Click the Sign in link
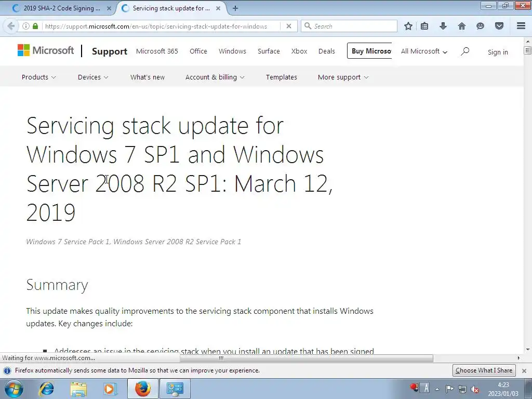The width and height of the screenshot is (532, 399). tap(498, 52)
